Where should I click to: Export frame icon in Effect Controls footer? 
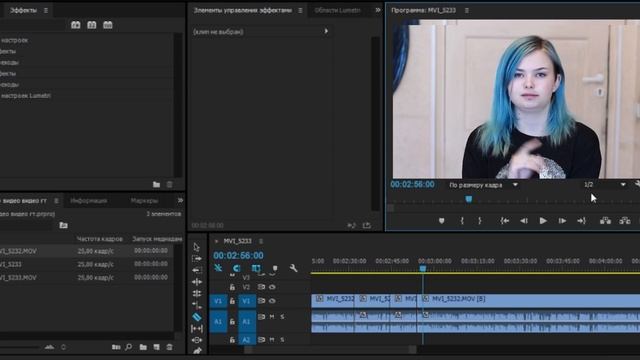point(367,225)
